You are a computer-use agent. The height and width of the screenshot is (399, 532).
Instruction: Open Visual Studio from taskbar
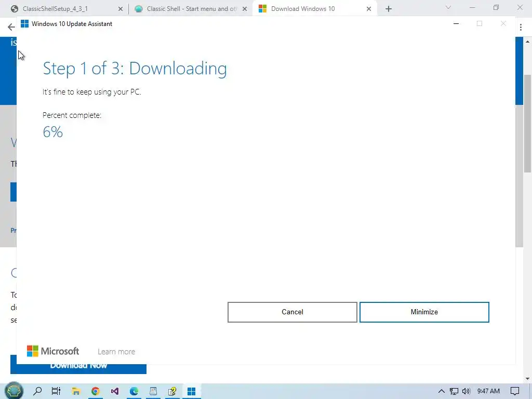click(115, 391)
